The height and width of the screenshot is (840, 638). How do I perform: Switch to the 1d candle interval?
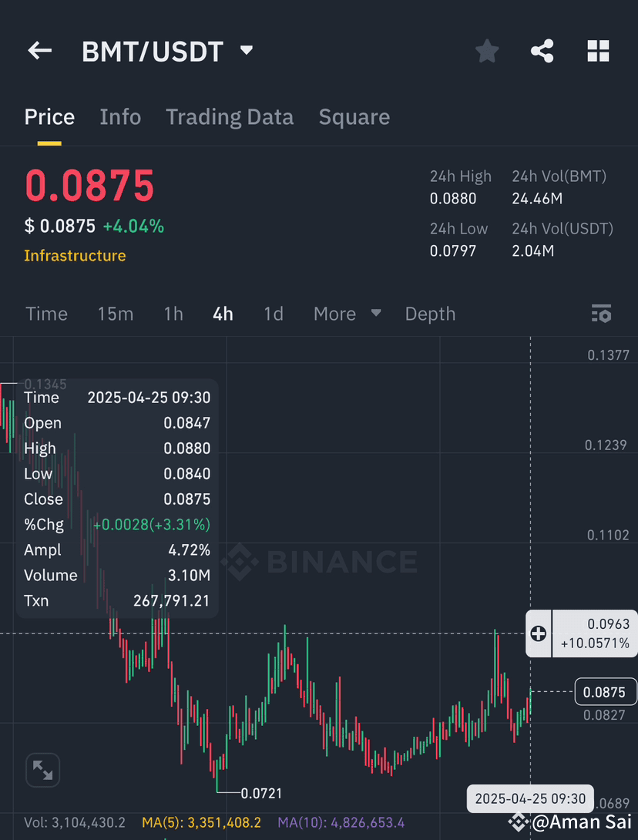pyautogui.click(x=274, y=314)
